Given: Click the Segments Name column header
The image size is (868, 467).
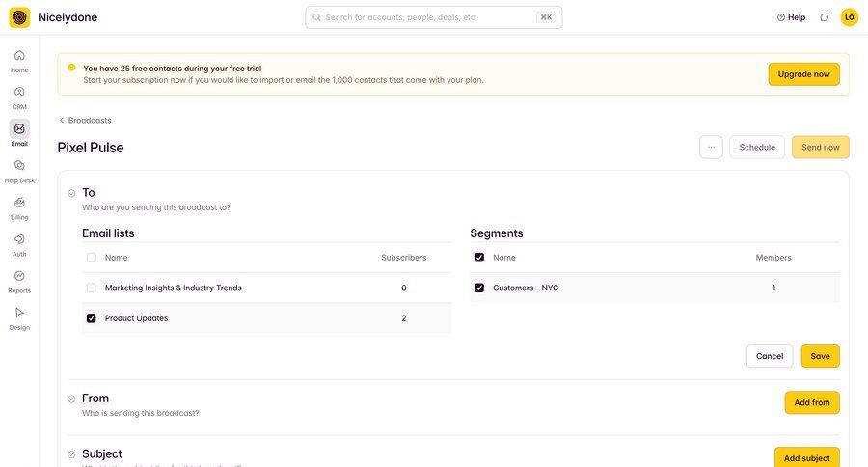Looking at the screenshot, I should click(504, 258).
